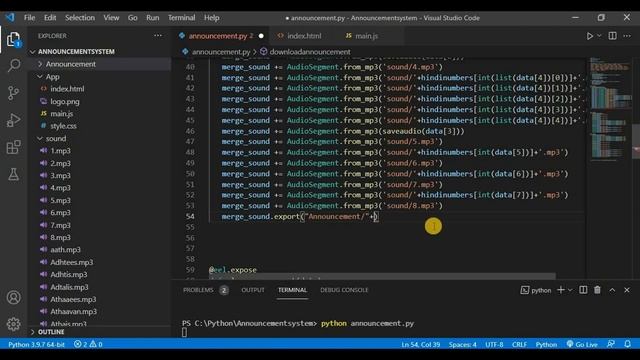640x360 pixels.
Task: Switch to the main.js editor tab
Action: 365,36
